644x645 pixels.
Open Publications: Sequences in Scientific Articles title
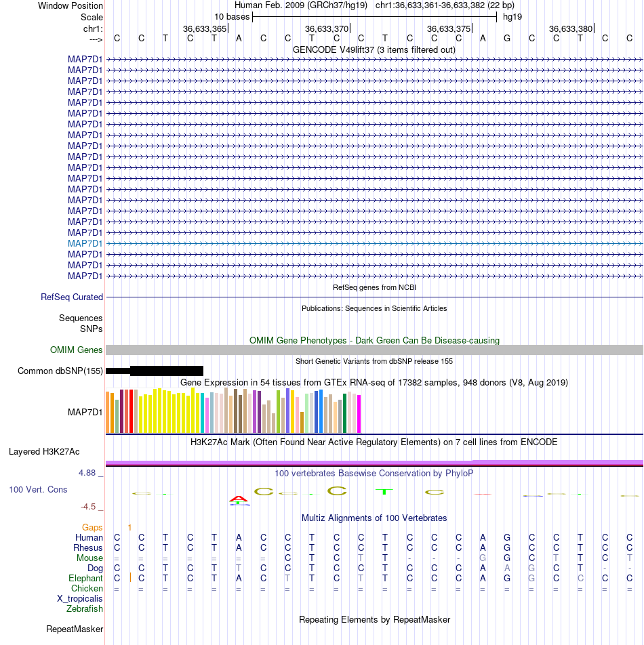point(374,308)
